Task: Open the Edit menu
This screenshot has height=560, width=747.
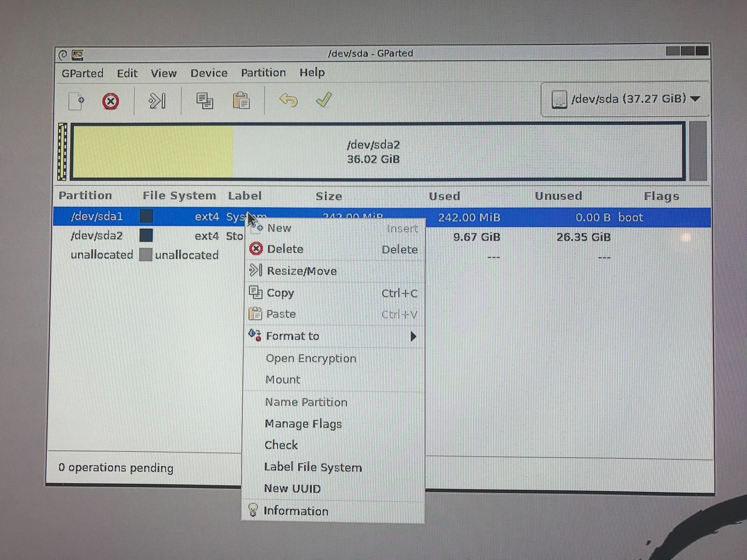Action: (x=127, y=73)
